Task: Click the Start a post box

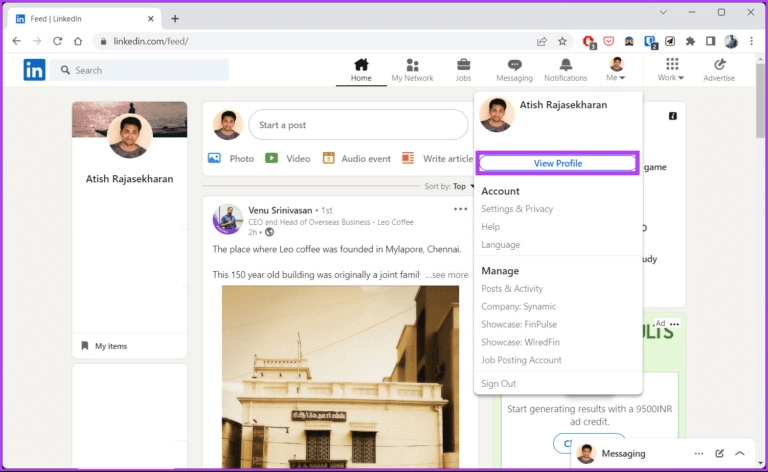Action: pyautogui.click(x=358, y=125)
